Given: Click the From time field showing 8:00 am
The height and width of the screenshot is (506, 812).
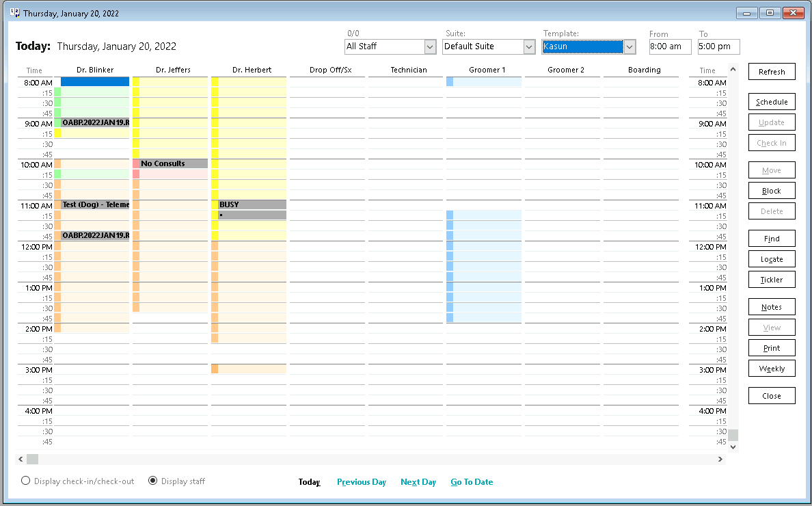Looking at the screenshot, I should [670, 46].
